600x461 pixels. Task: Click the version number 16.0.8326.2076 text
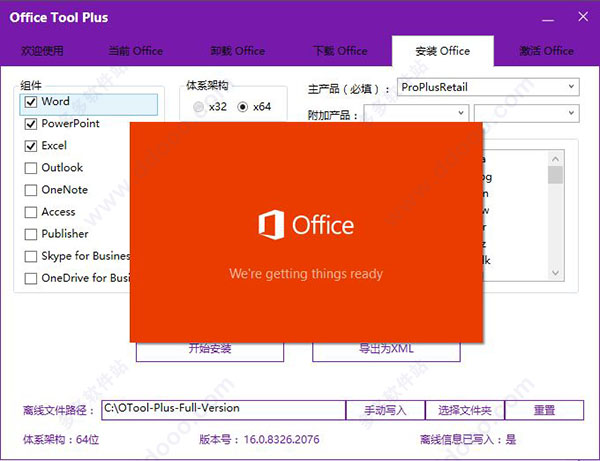point(281,439)
